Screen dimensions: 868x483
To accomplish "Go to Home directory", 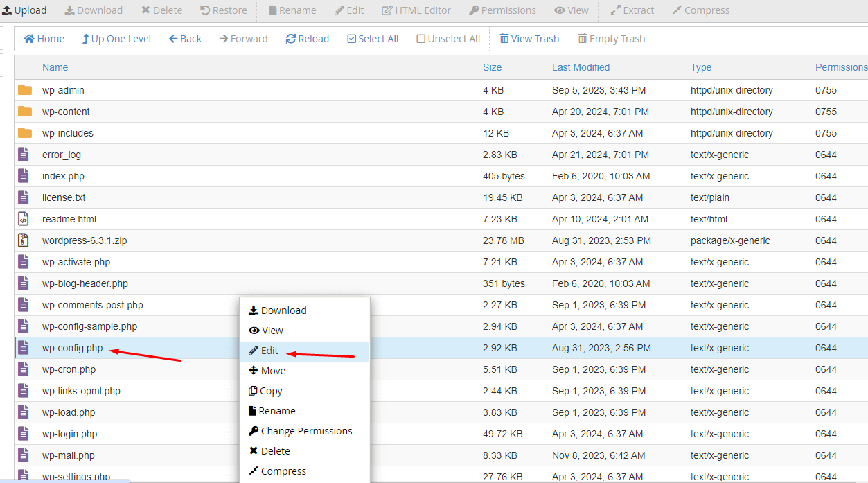I will (44, 39).
